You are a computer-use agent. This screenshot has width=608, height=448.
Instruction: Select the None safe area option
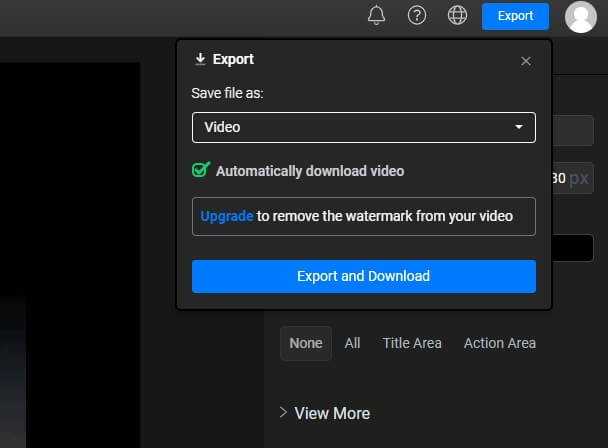tap(306, 343)
